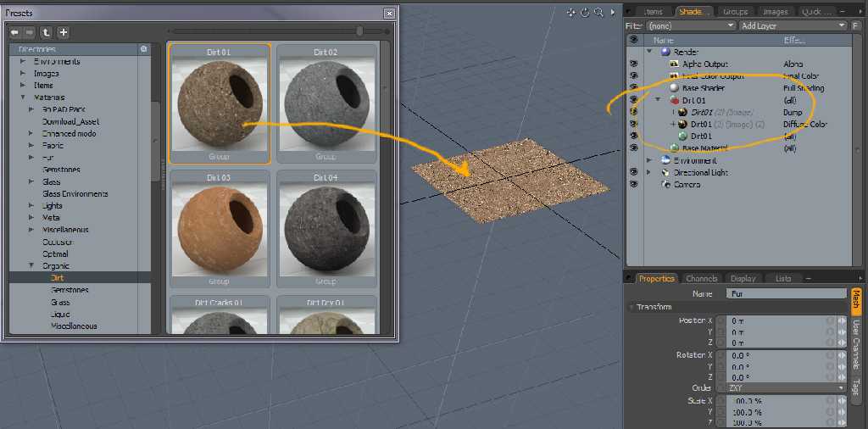Click the search icon beside Directories header
The height and width of the screenshot is (429, 868).
pos(144,49)
